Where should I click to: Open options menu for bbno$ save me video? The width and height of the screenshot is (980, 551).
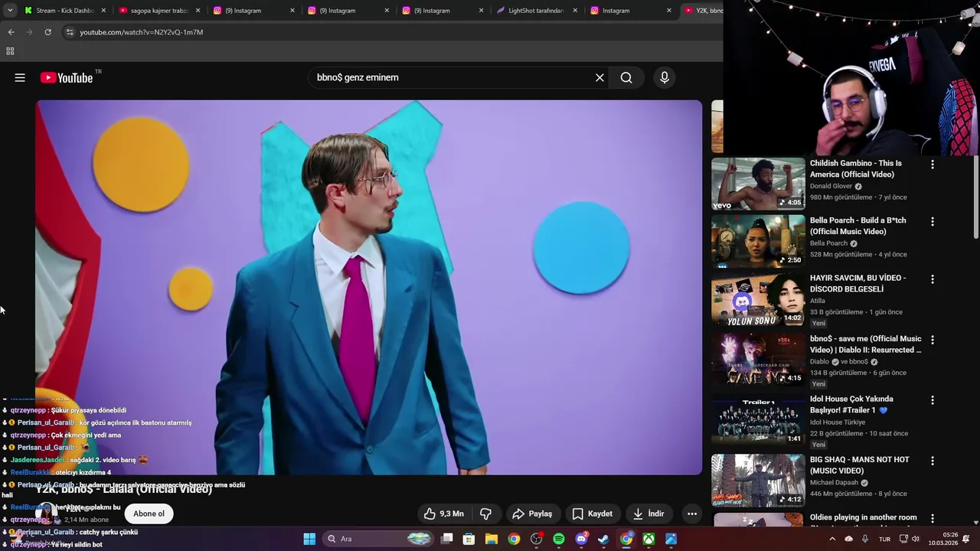coord(932,340)
